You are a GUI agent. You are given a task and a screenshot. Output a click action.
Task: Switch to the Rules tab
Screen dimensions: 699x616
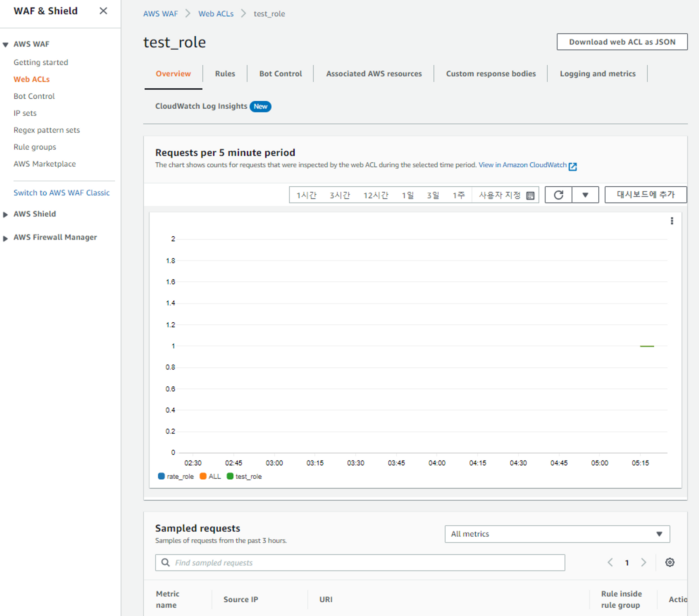[225, 73]
